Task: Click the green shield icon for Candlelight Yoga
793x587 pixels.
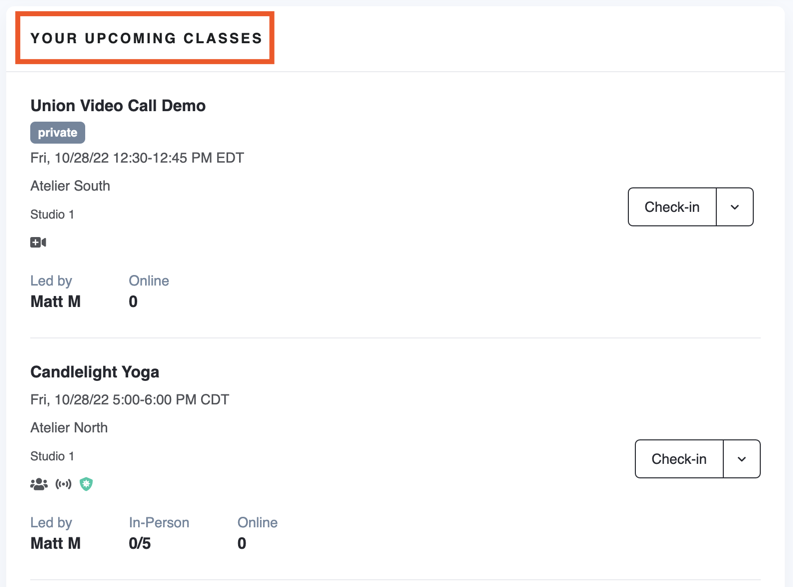Action: [86, 484]
